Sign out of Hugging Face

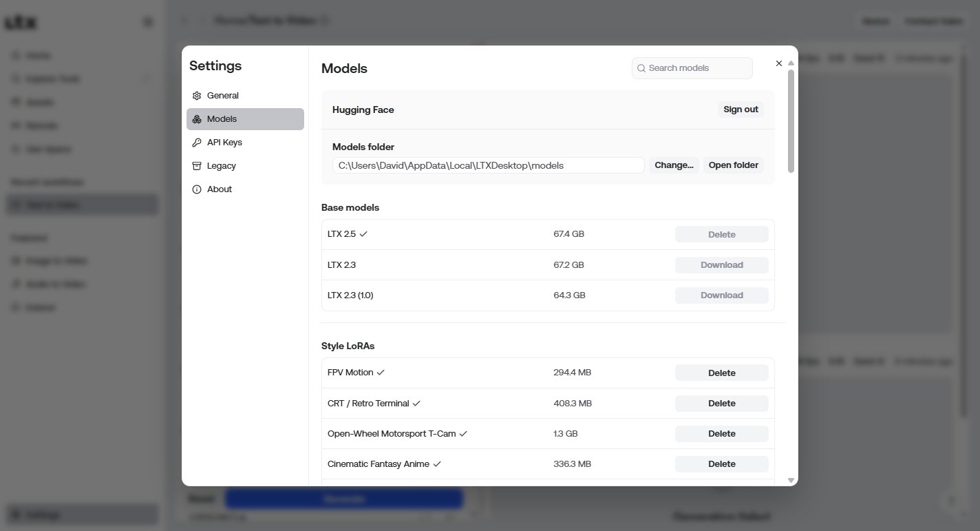pyautogui.click(x=741, y=110)
